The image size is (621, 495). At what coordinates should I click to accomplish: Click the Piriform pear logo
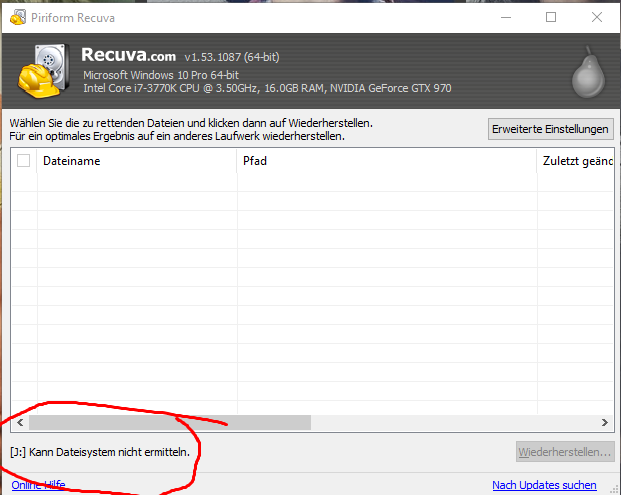pos(589,72)
